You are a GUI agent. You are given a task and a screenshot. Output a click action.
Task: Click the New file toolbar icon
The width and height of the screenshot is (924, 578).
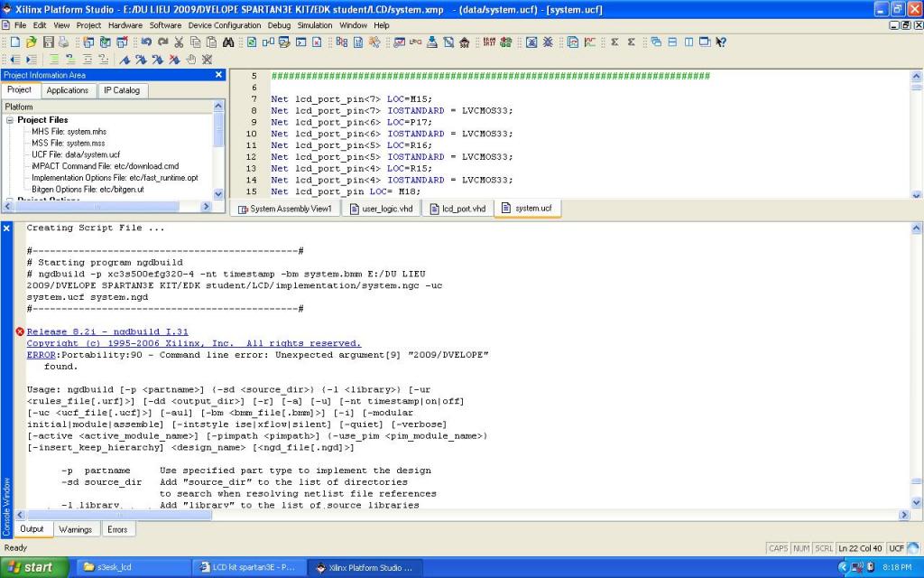pos(15,42)
